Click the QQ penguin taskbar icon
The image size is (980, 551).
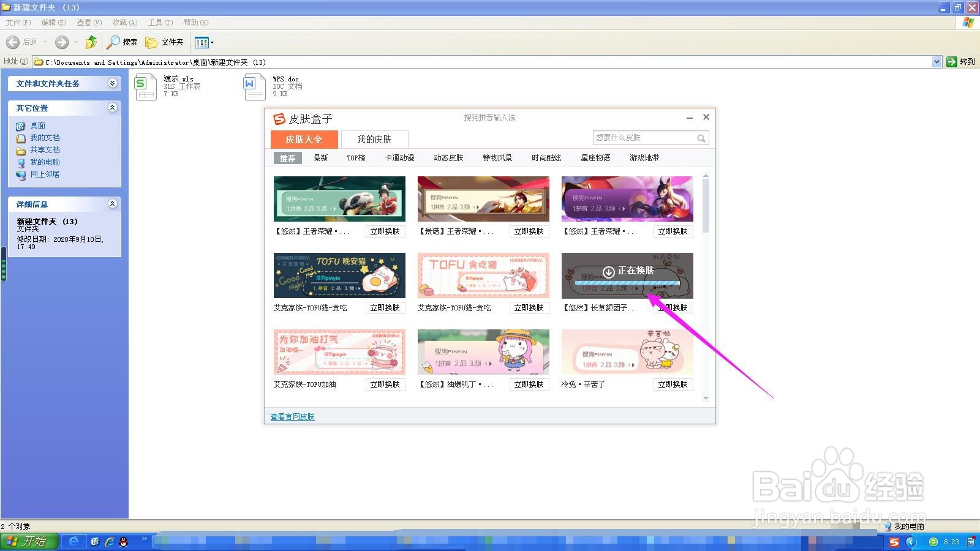coord(123,542)
